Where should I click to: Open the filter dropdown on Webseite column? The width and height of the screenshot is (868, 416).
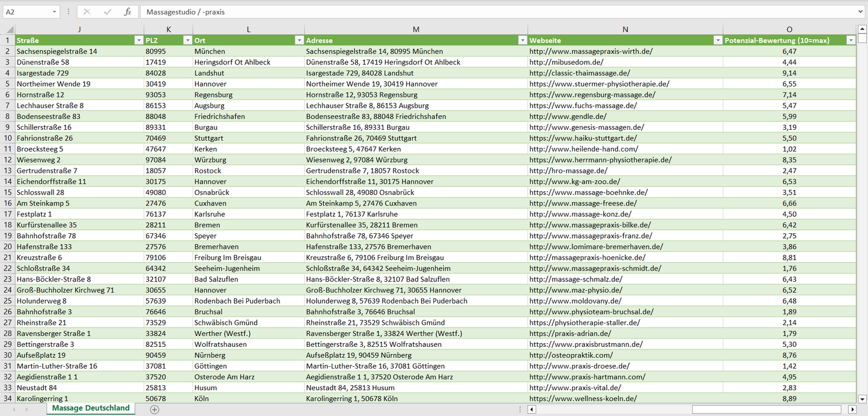(717, 39)
